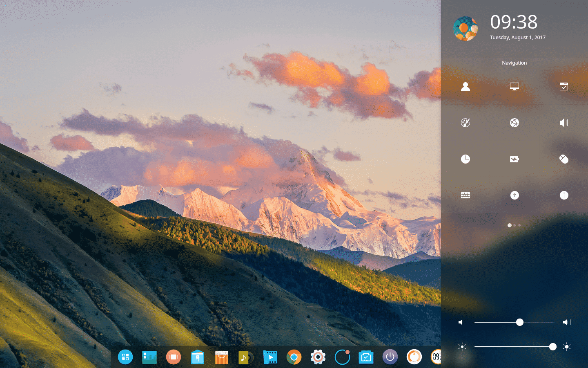Set volume to maximum via loud speaker icon

coord(567,322)
